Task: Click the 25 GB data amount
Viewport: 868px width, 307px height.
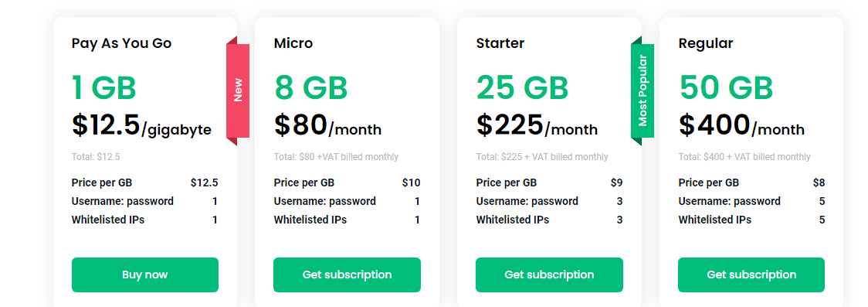Action: coord(522,87)
